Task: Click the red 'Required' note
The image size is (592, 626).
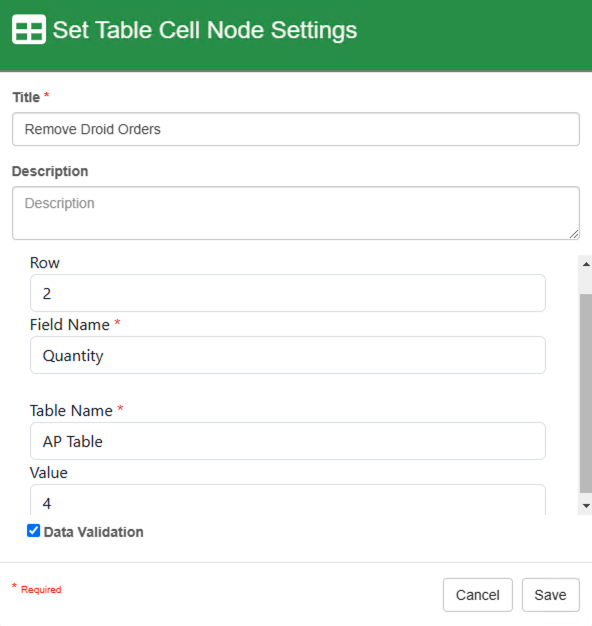Action: pyautogui.click(x=41, y=590)
